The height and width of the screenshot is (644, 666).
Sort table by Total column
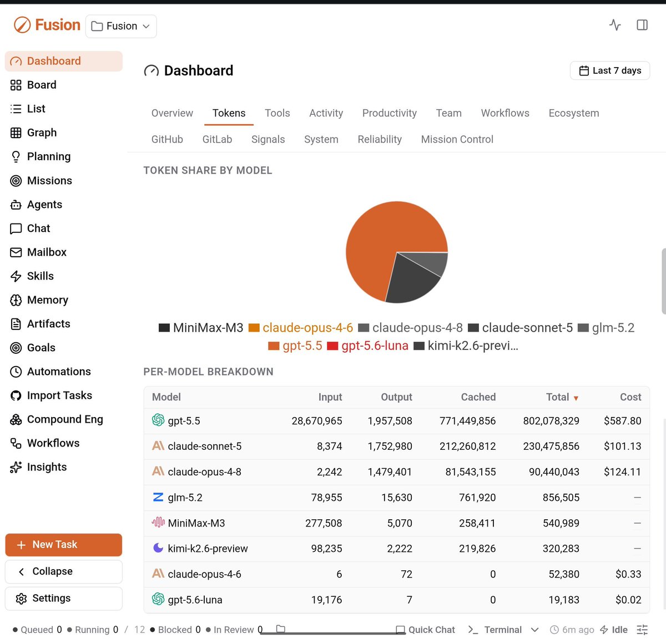pyautogui.click(x=562, y=397)
